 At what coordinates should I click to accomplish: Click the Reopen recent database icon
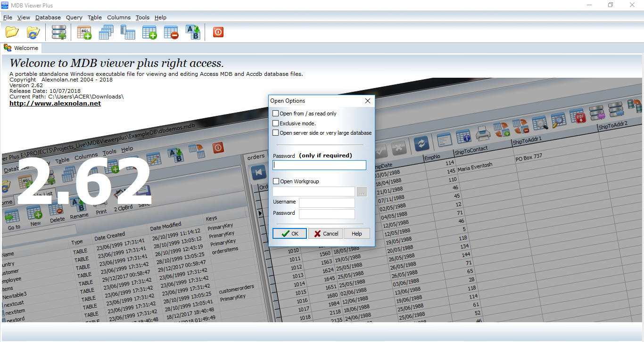[33, 32]
